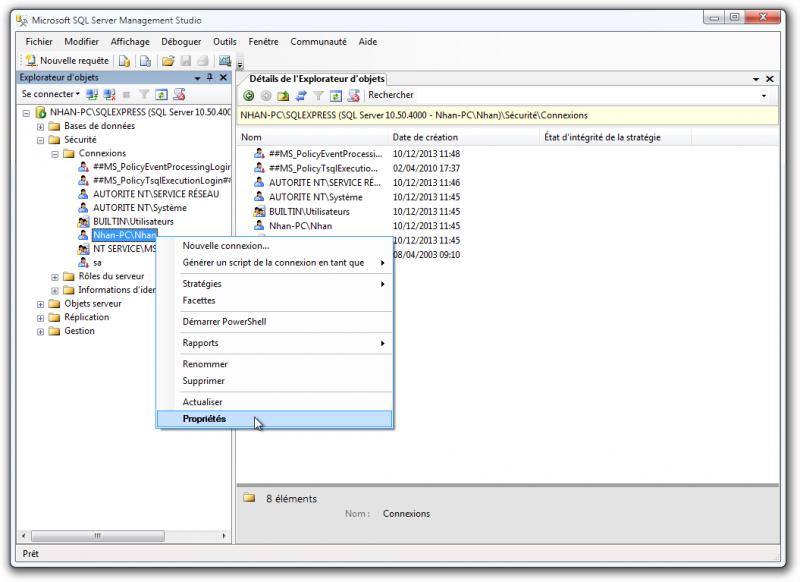Click the Forward arrow in details pane

pos(266,95)
